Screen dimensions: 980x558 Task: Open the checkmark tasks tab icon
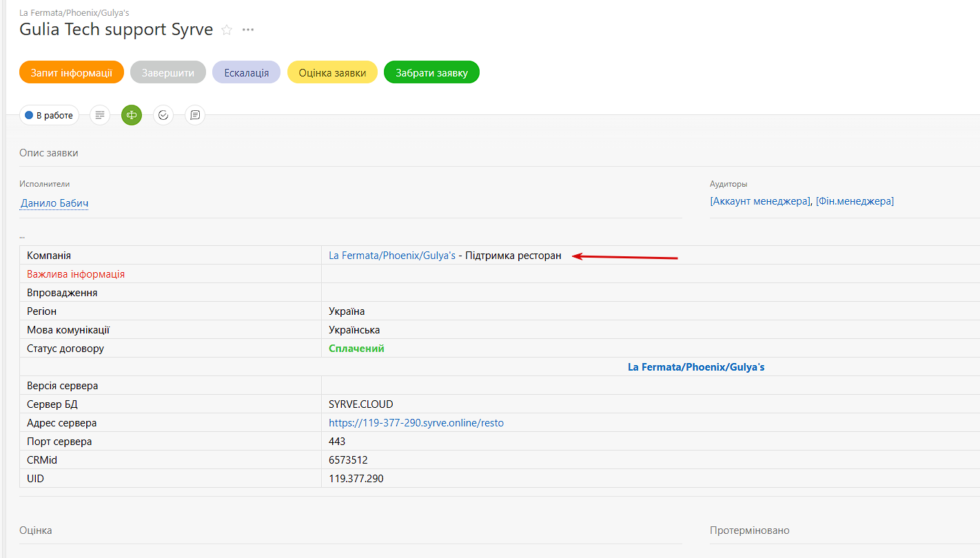163,115
